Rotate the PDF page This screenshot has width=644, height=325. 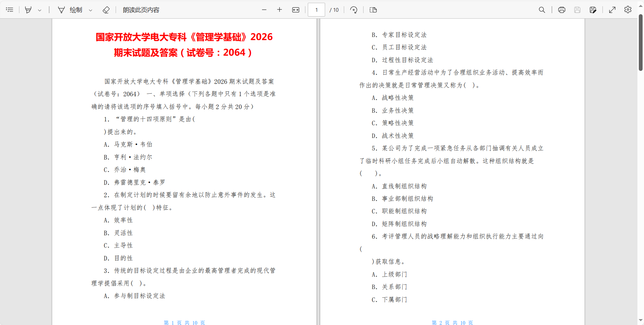[354, 10]
